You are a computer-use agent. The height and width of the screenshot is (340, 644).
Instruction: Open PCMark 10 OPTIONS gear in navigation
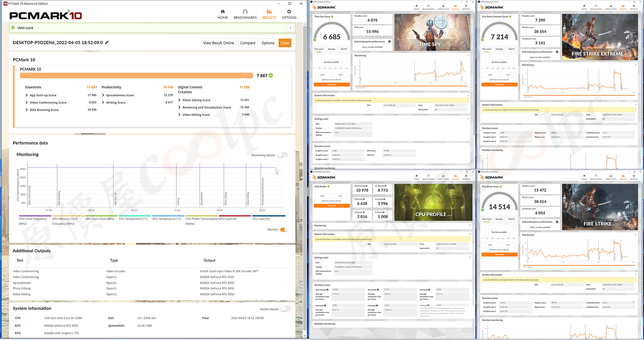pos(289,14)
